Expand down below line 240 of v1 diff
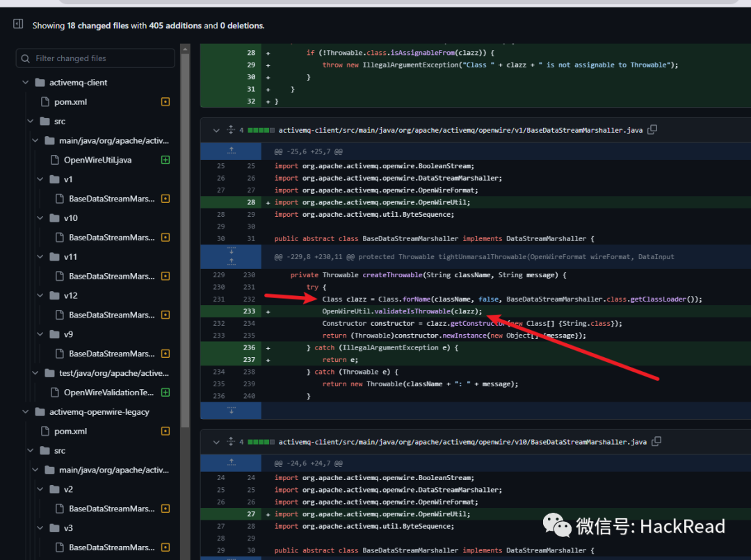Viewport: 751px width, 560px height. click(x=232, y=411)
